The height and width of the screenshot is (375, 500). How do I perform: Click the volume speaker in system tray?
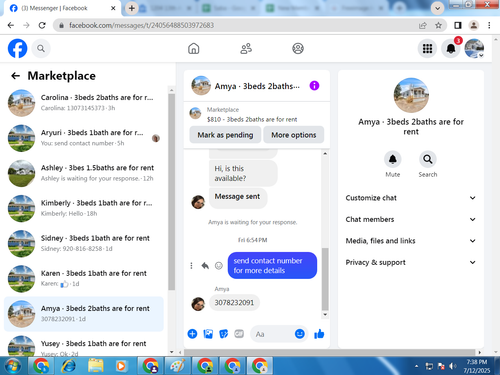[452, 366]
